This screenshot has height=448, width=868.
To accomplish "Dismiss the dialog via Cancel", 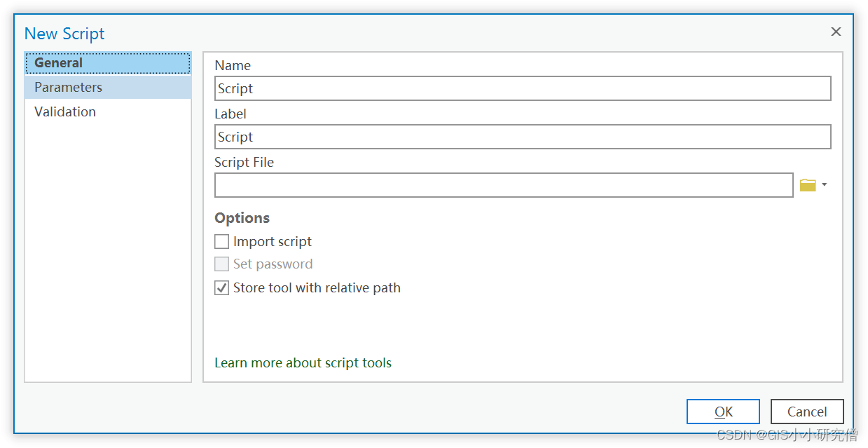I will tap(806, 412).
